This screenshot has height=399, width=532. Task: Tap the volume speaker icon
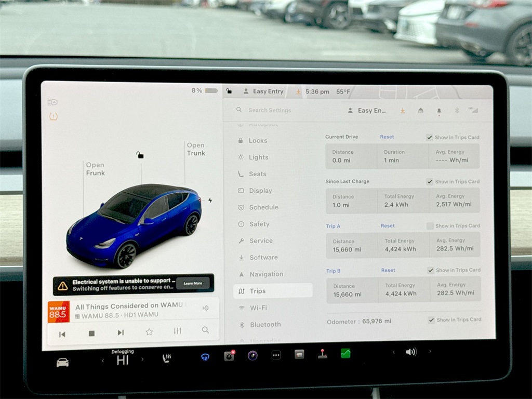[411, 352]
